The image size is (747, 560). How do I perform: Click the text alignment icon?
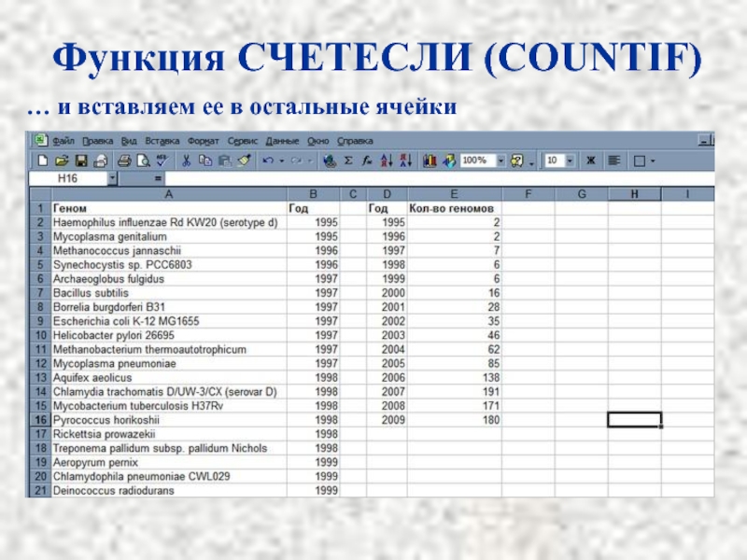click(x=614, y=161)
